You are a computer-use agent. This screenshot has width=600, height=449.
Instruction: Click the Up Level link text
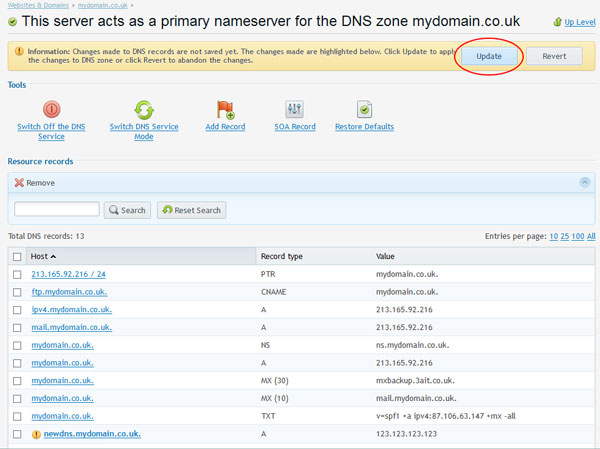(x=580, y=22)
